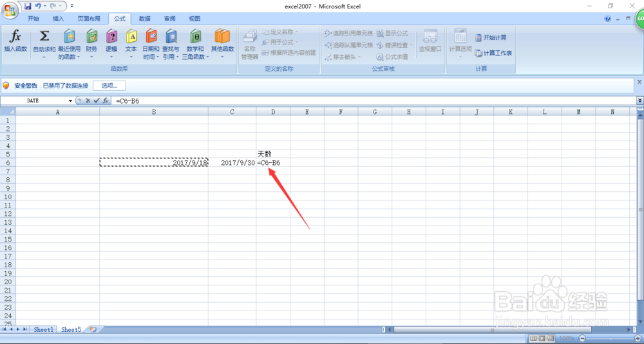
Task: Open the Financial (财务) functions book
Action: coord(91,36)
